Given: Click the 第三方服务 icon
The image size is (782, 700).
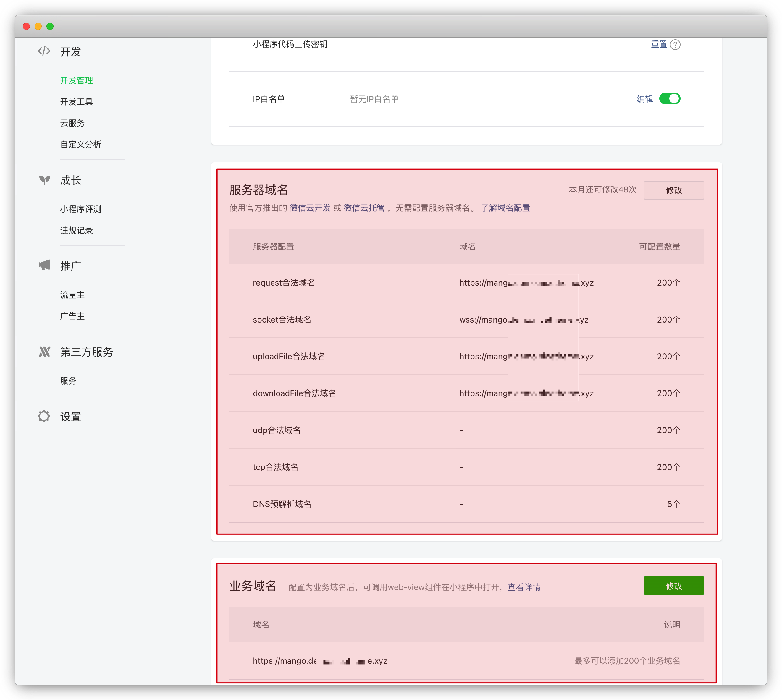Looking at the screenshot, I should pos(44,351).
